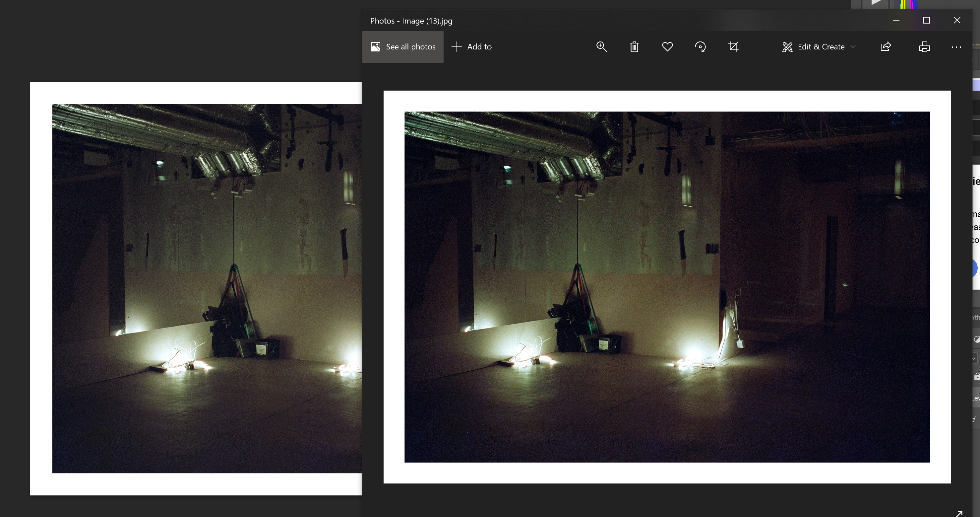Minimize the Photos window
This screenshot has width=980, height=517.
[896, 21]
